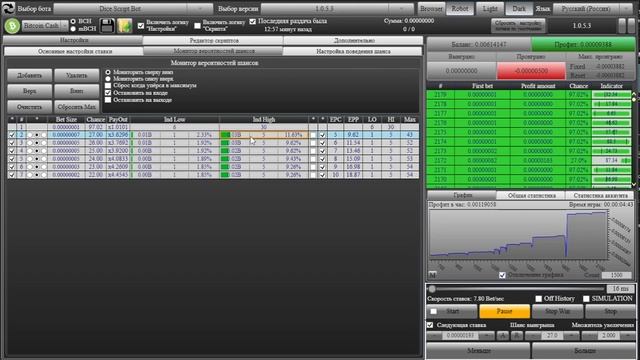Viewport: 640px width, 360px height.
Task: Click the Больше bet button
Action: tap(584, 351)
